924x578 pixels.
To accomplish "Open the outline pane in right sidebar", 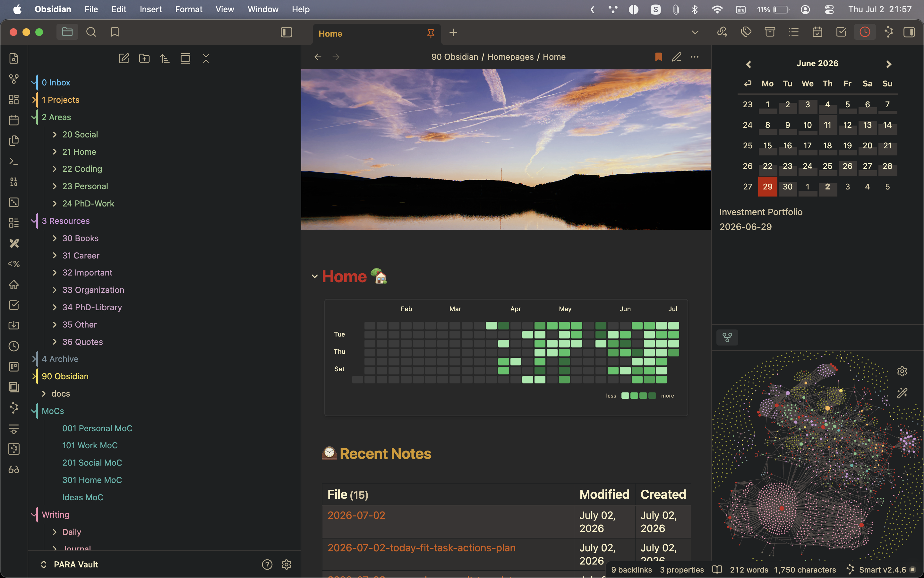I will coord(794,32).
